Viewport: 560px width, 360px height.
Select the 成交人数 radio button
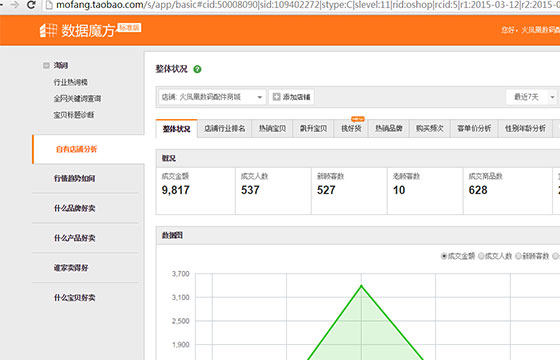[x=481, y=256]
